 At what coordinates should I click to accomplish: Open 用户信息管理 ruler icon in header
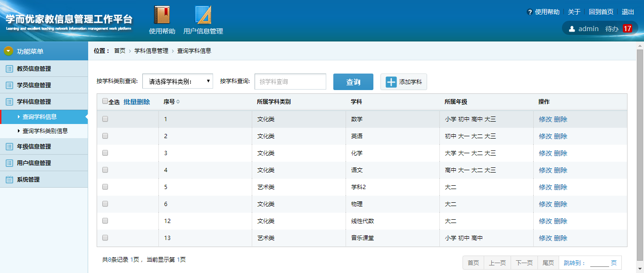203,15
